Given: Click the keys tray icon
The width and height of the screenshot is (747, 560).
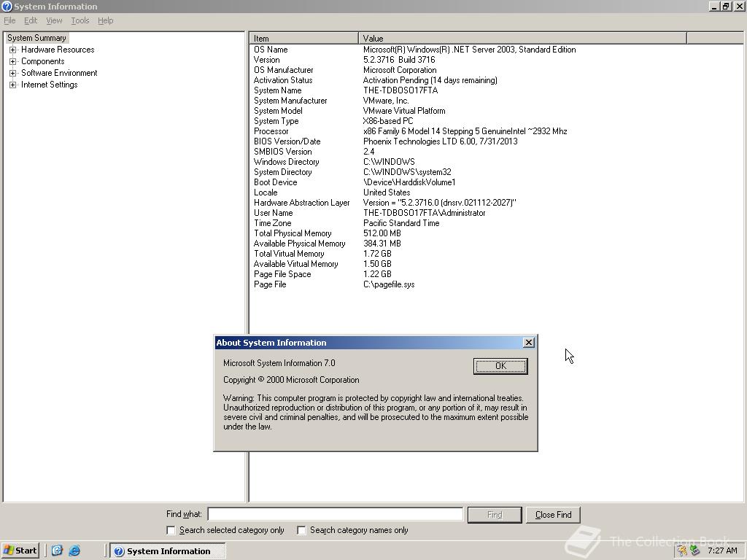Looking at the screenshot, I should tap(682, 551).
